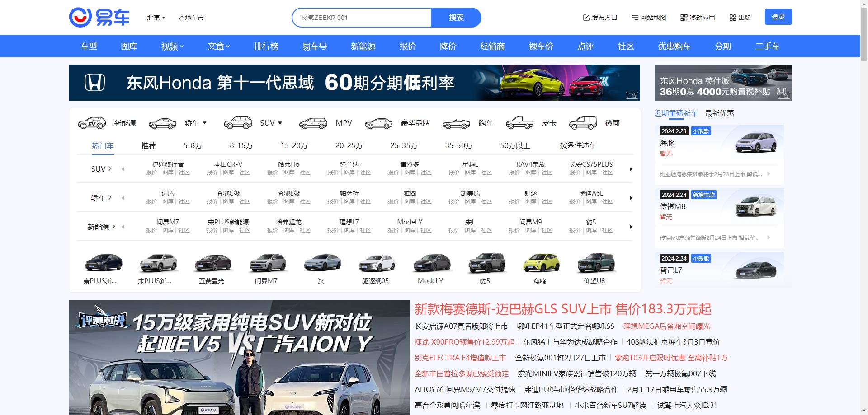The width and height of the screenshot is (868, 415).
Task: Show next SUV row models arrow
Action: 631,169
